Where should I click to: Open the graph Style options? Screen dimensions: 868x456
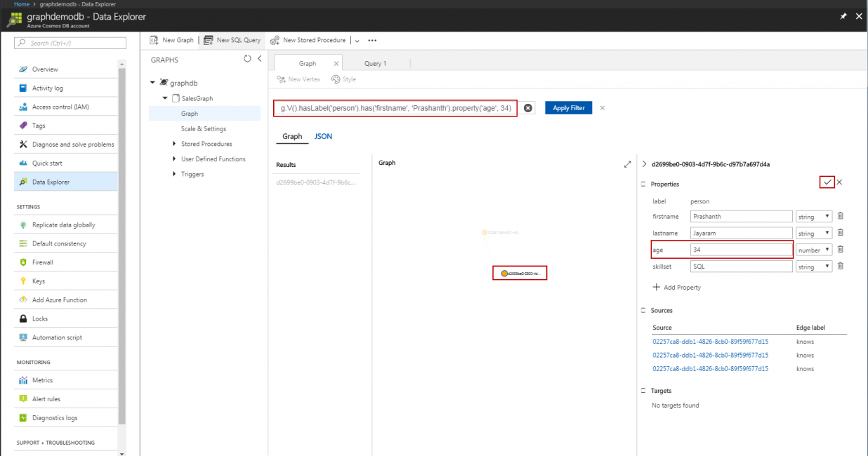pyautogui.click(x=344, y=79)
